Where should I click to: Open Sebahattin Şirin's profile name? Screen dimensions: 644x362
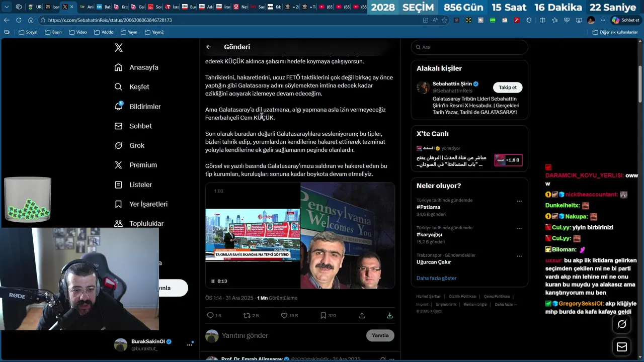coord(452,84)
